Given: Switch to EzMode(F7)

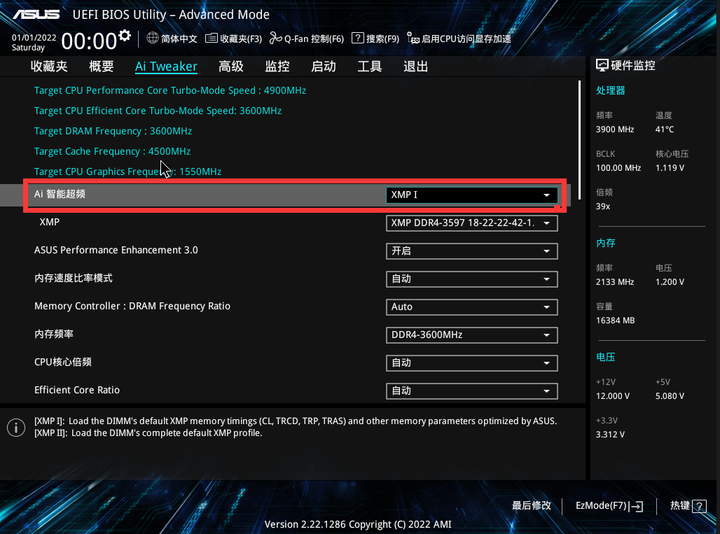Looking at the screenshot, I should 609,506.
